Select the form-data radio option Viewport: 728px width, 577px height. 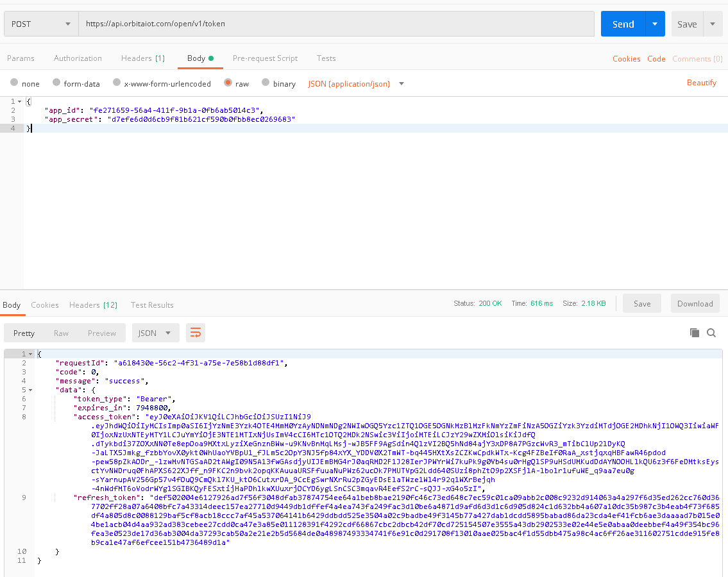click(56, 83)
